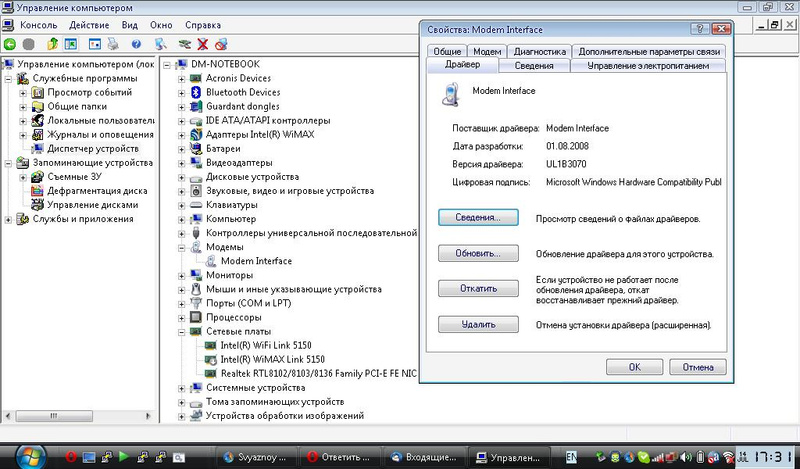Click the Opera quick launch icon
This screenshot has height=469, width=800.
click(71, 456)
